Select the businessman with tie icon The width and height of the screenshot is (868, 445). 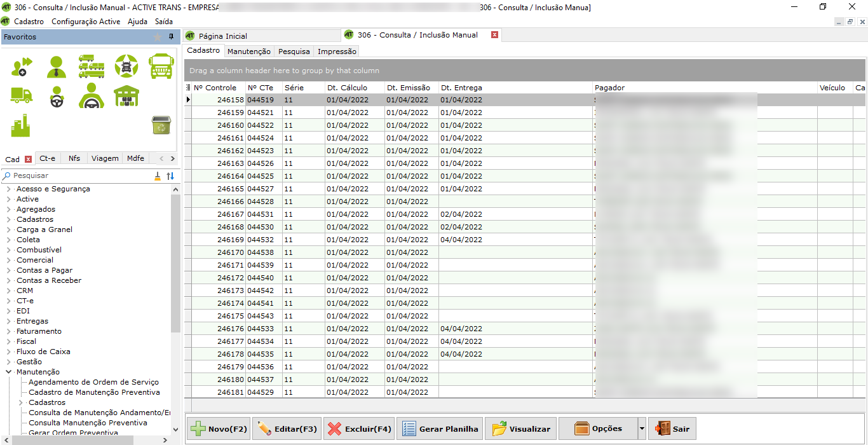(x=57, y=66)
